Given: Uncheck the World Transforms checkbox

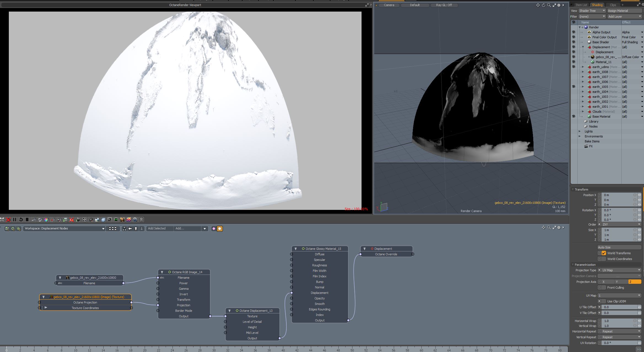Looking at the screenshot, I should (604, 253).
